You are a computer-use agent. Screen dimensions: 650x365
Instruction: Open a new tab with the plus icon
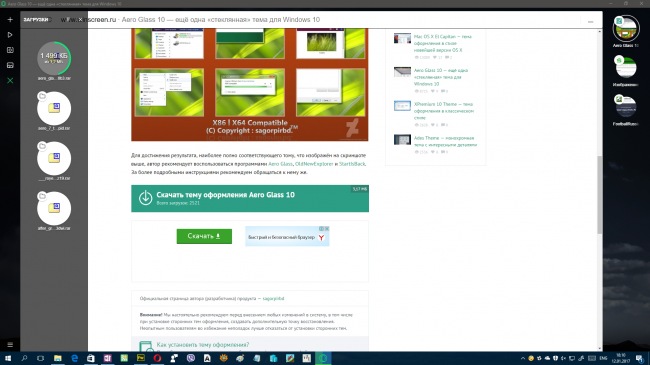10,19
